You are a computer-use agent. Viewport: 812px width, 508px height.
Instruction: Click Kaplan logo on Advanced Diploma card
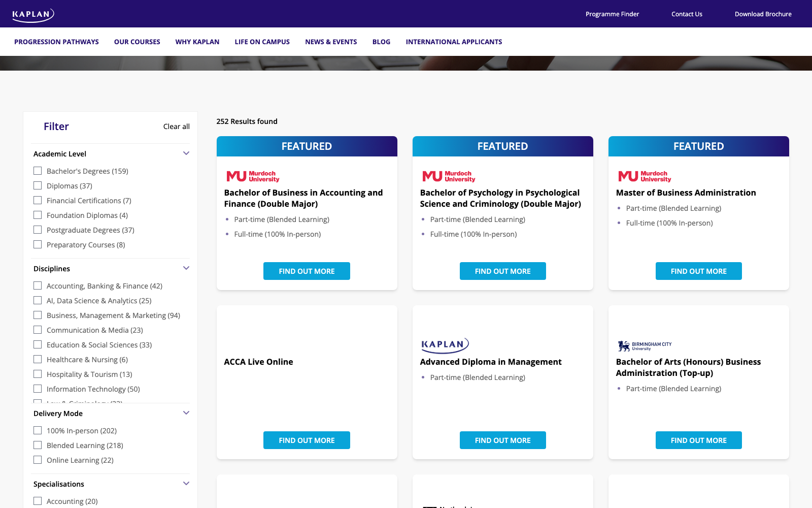445,345
